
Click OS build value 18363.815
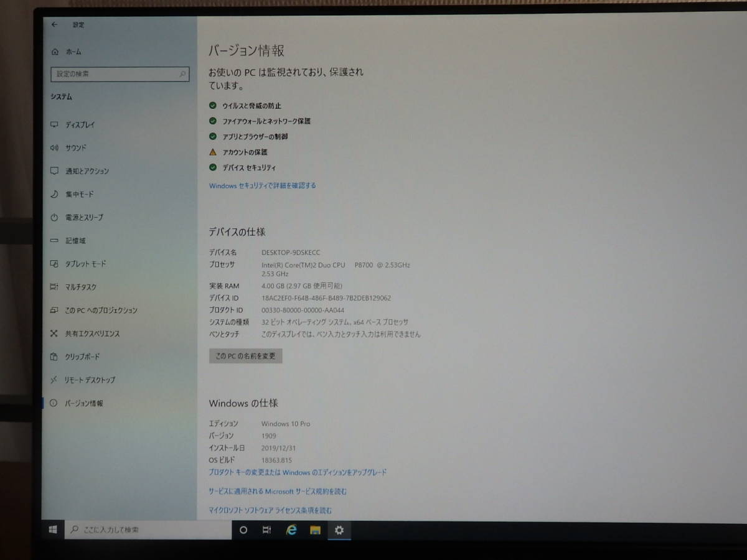click(276, 460)
